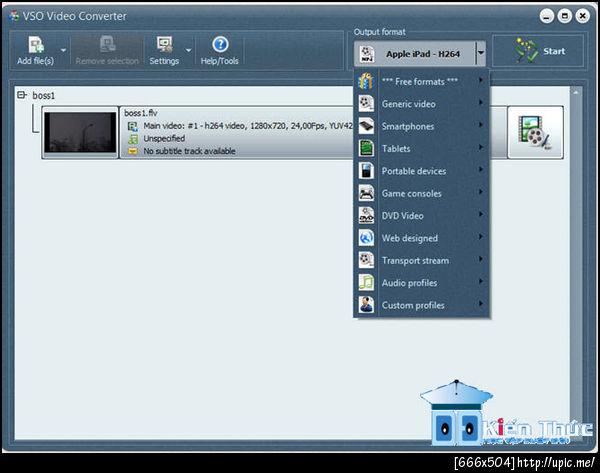Viewport: 600px width, 473px height.
Task: Expand the Tablets submenu arrow
Action: click(481, 147)
